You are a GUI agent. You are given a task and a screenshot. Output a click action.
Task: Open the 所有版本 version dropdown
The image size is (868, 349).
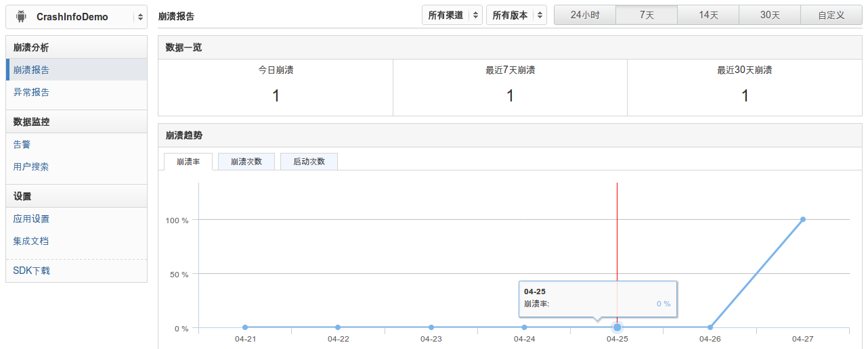coord(517,15)
